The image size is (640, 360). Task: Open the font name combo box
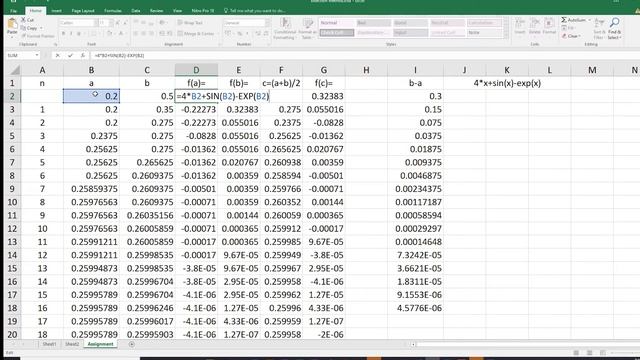pyautogui.click(x=79, y=23)
